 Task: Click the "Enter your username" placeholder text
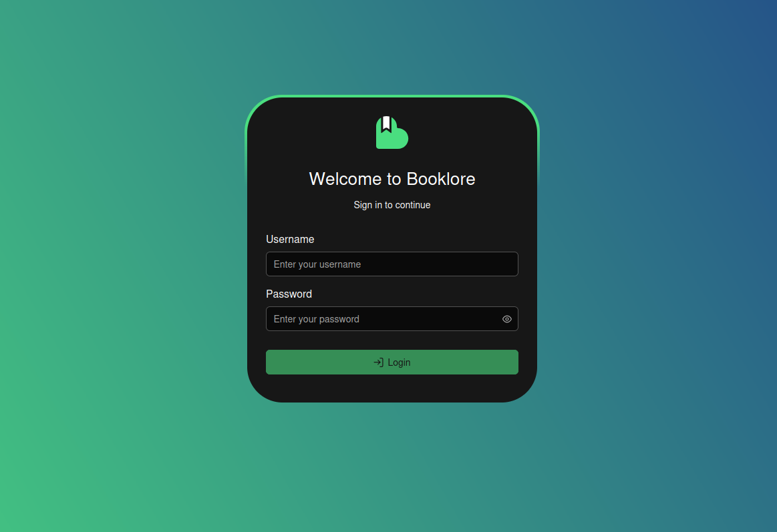[x=317, y=264]
